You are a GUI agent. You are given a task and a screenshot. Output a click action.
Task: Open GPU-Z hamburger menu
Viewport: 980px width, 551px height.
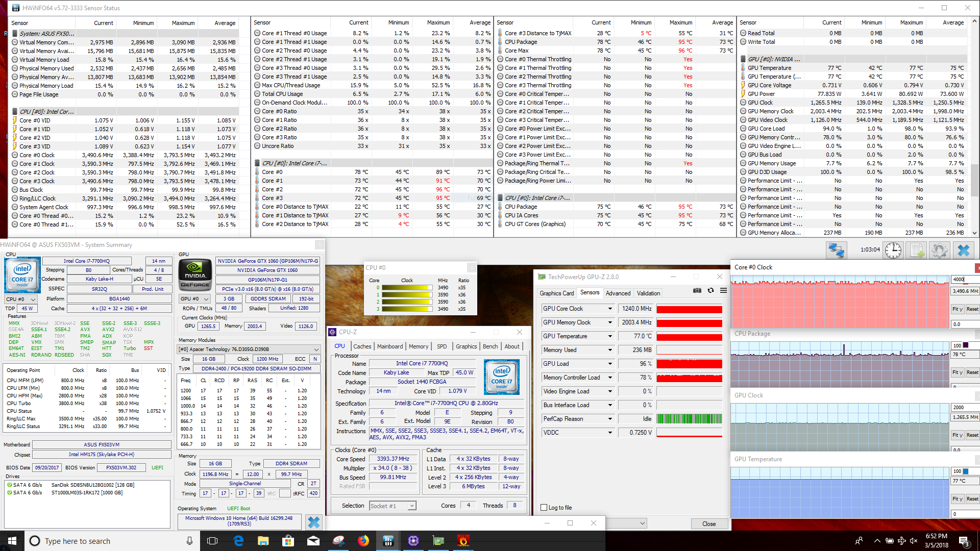coord(723,290)
